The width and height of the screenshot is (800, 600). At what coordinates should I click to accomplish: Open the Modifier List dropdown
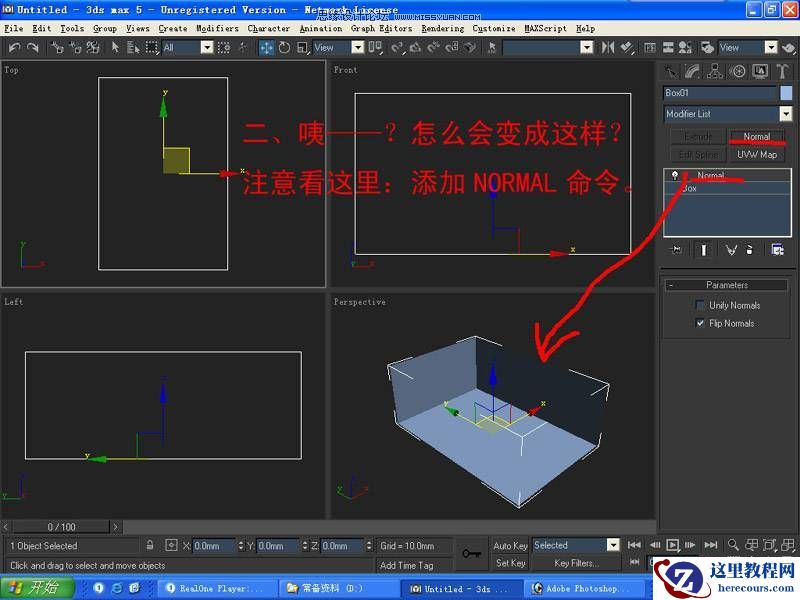coord(786,113)
